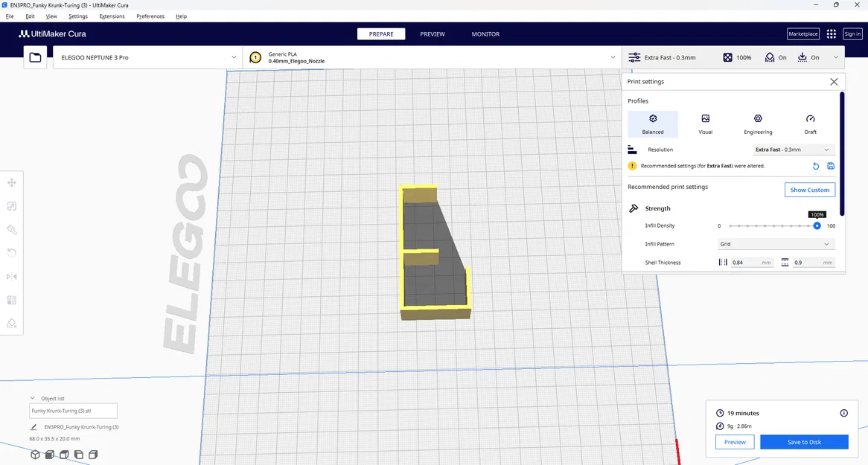Open the Extensions menu

point(112,16)
